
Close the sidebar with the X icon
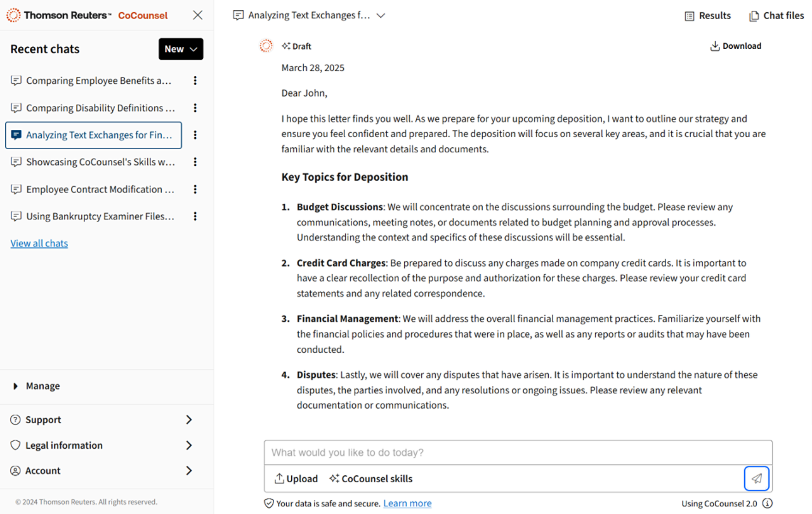click(x=198, y=15)
